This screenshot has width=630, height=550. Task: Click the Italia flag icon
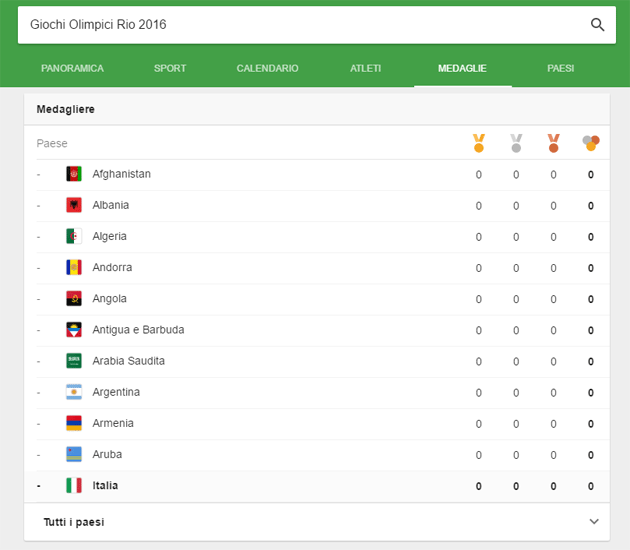point(74,486)
